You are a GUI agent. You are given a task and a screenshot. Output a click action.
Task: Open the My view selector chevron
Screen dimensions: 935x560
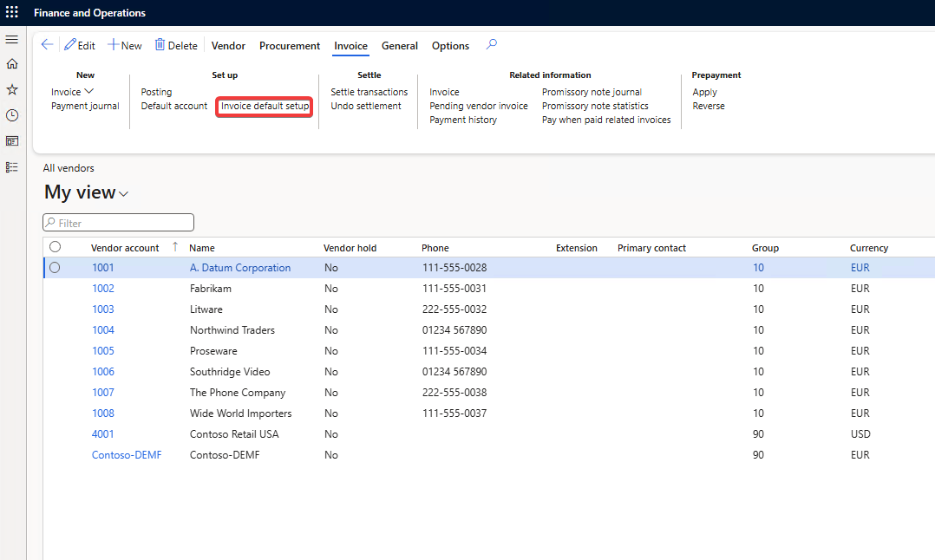click(123, 194)
